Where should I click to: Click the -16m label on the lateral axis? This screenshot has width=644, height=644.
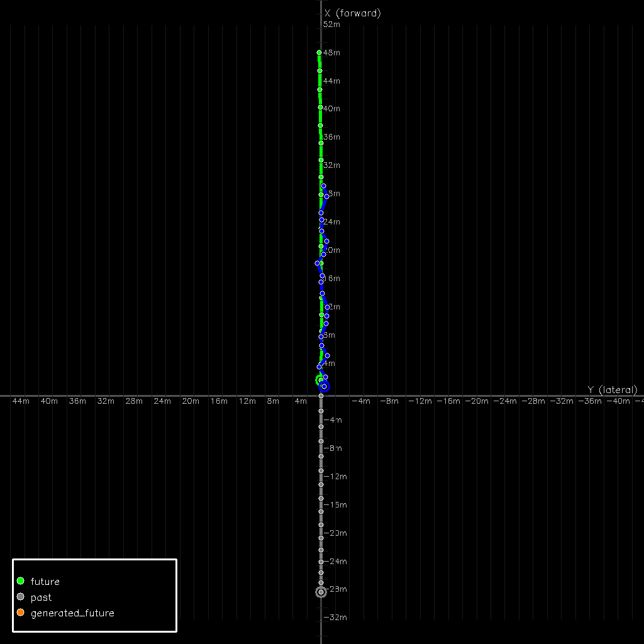(x=448, y=401)
